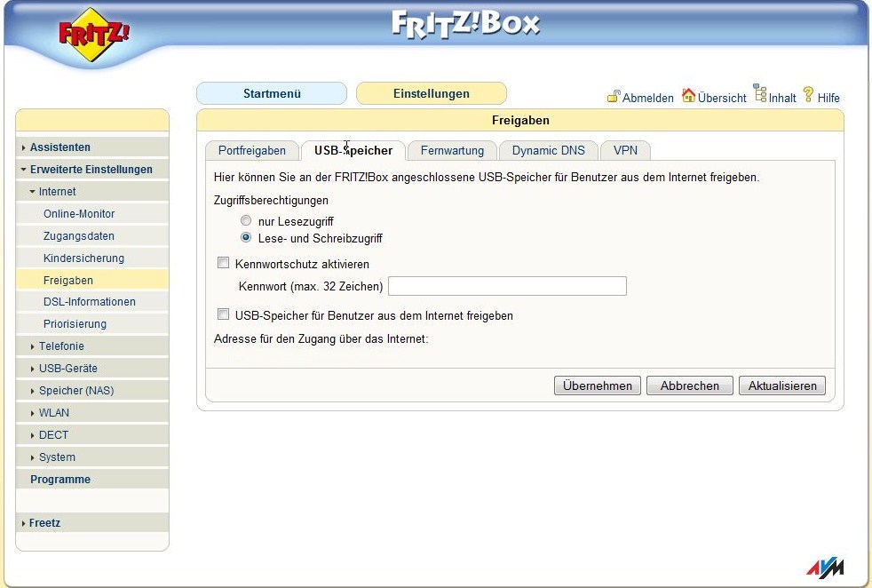Enable the Kennwortschutz aktivieren checkbox

click(x=223, y=263)
